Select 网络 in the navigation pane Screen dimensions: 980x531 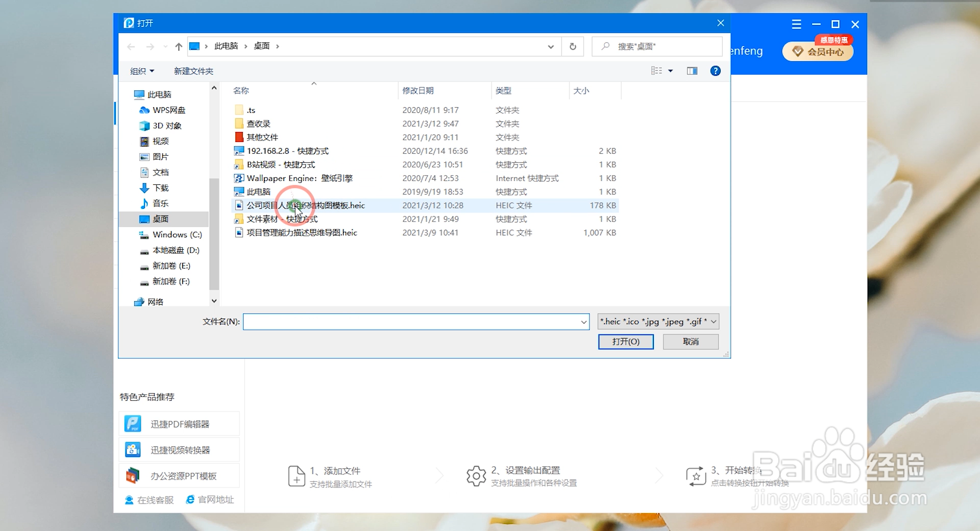(x=155, y=302)
